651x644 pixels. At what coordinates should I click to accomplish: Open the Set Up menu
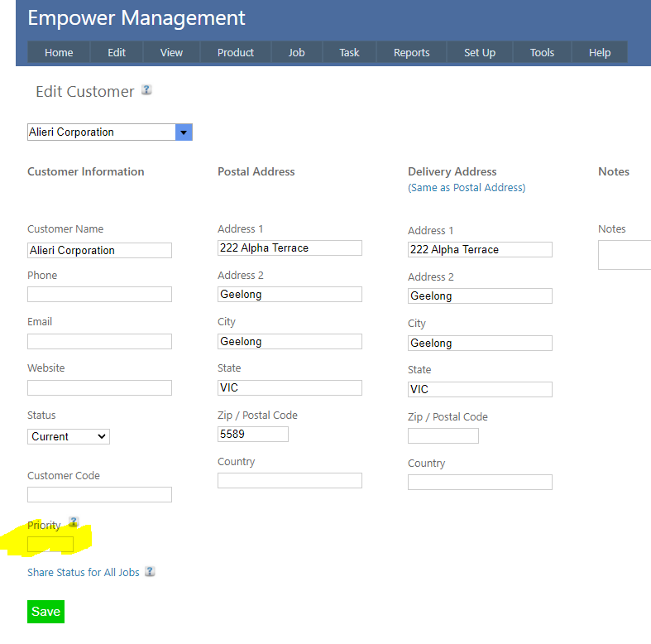click(479, 52)
